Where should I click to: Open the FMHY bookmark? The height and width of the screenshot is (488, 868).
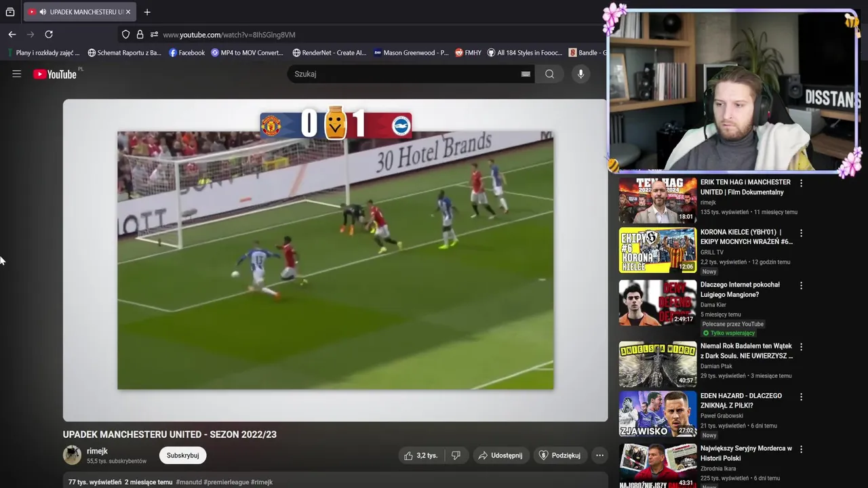click(468, 53)
